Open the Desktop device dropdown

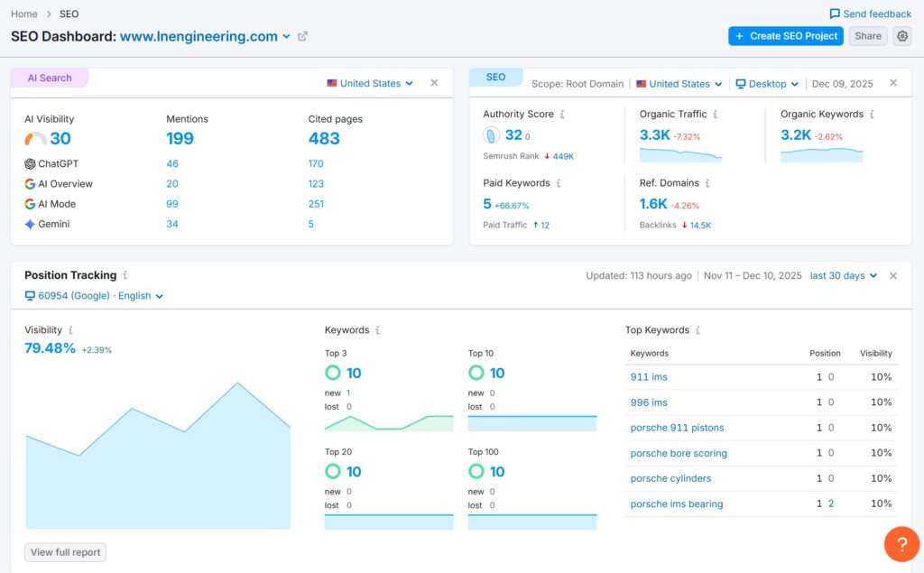tap(767, 84)
